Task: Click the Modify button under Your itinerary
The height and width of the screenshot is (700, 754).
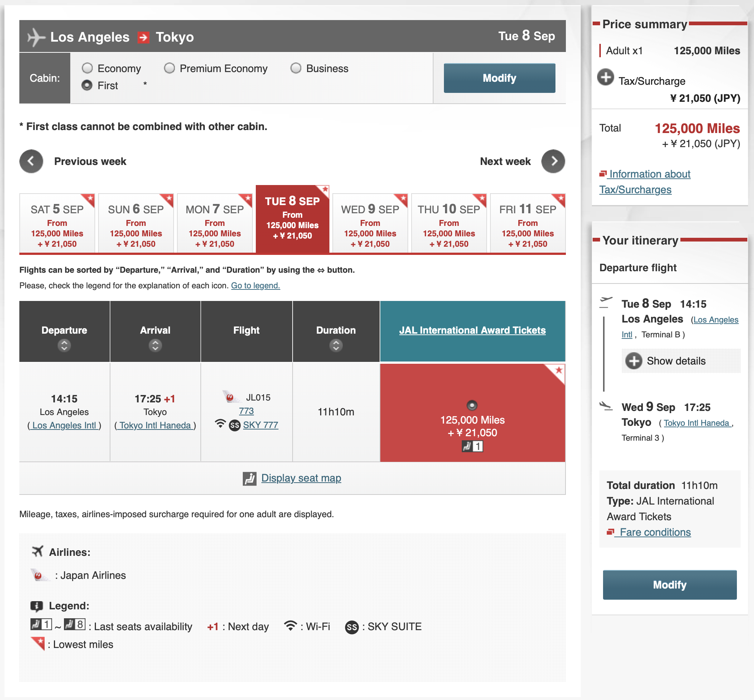Action: pyautogui.click(x=670, y=584)
